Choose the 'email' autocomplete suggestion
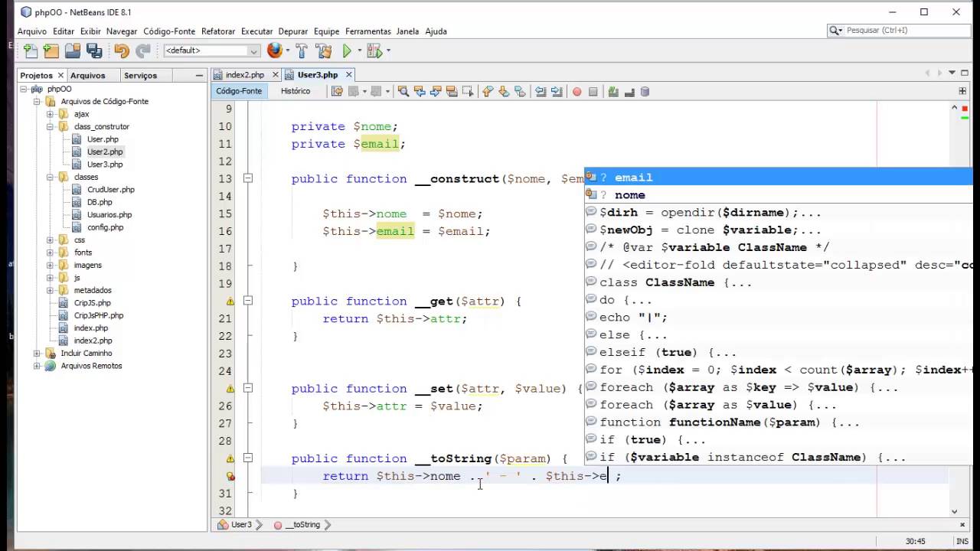This screenshot has width=980, height=551. (x=779, y=178)
